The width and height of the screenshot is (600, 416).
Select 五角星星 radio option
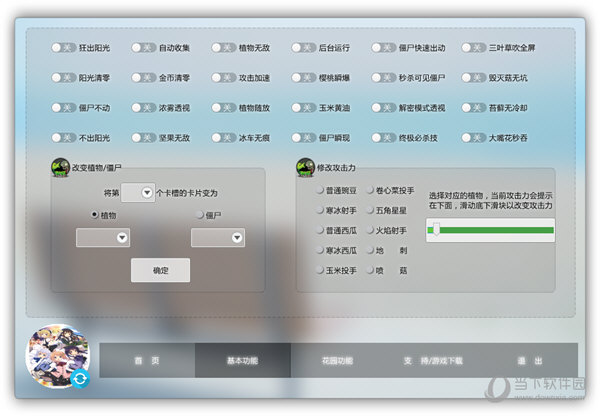coord(370,210)
